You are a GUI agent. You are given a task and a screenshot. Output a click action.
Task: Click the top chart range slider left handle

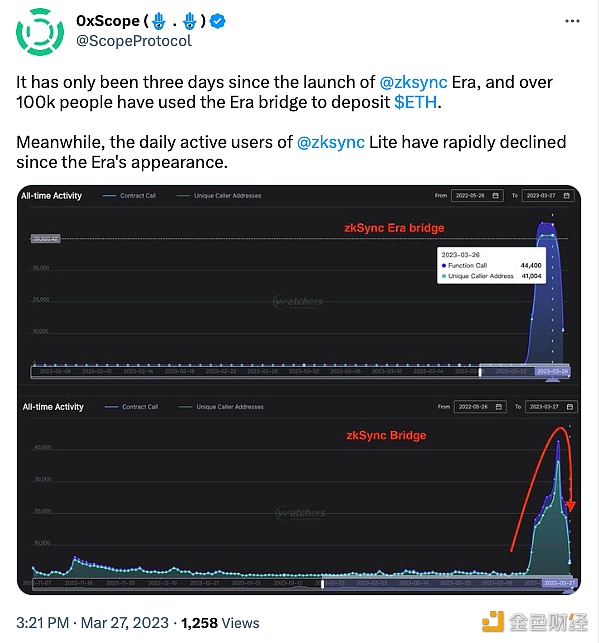click(480, 372)
